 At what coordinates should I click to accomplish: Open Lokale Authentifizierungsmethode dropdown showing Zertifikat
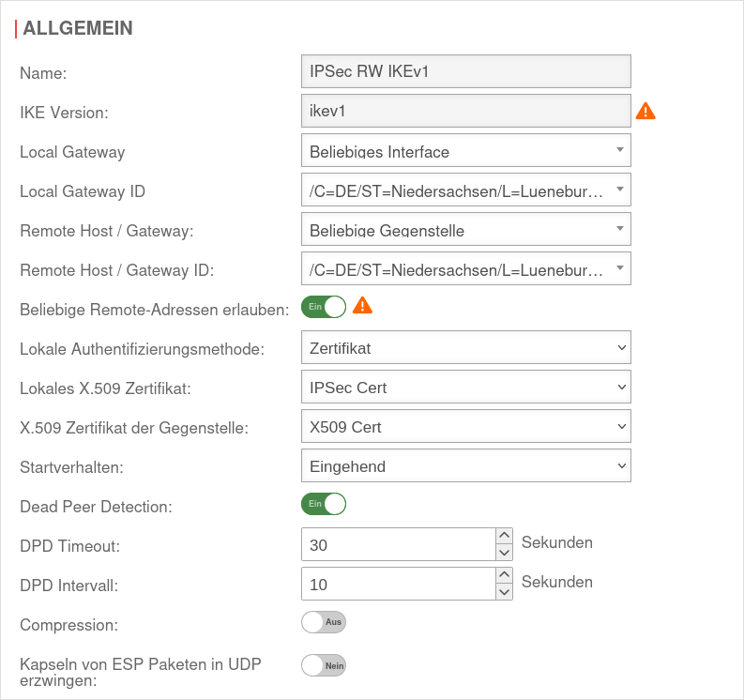coord(465,348)
